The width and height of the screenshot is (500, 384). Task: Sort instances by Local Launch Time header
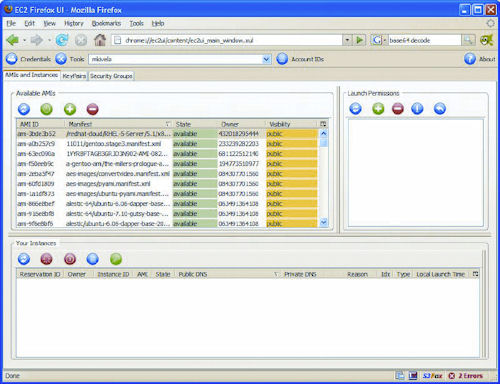pyautogui.click(x=441, y=274)
